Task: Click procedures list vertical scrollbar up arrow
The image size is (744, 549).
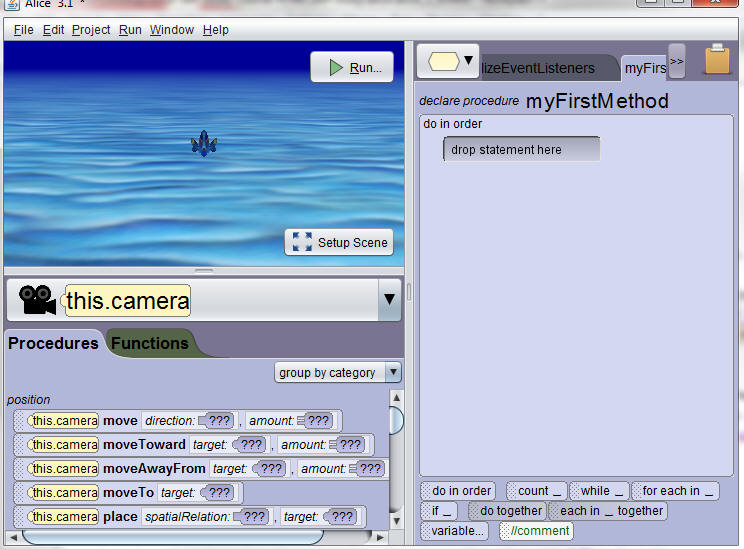Action: point(396,398)
